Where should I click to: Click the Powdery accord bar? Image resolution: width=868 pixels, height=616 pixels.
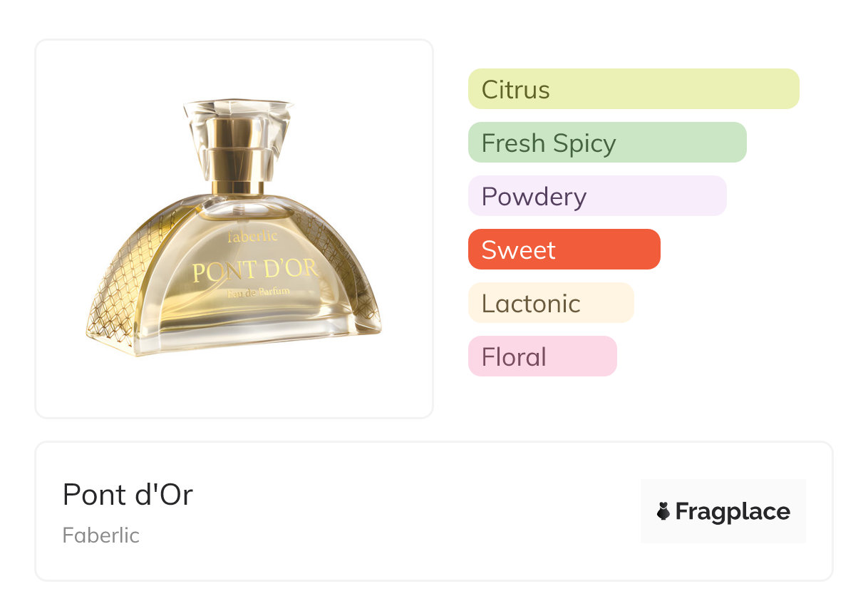pos(596,196)
